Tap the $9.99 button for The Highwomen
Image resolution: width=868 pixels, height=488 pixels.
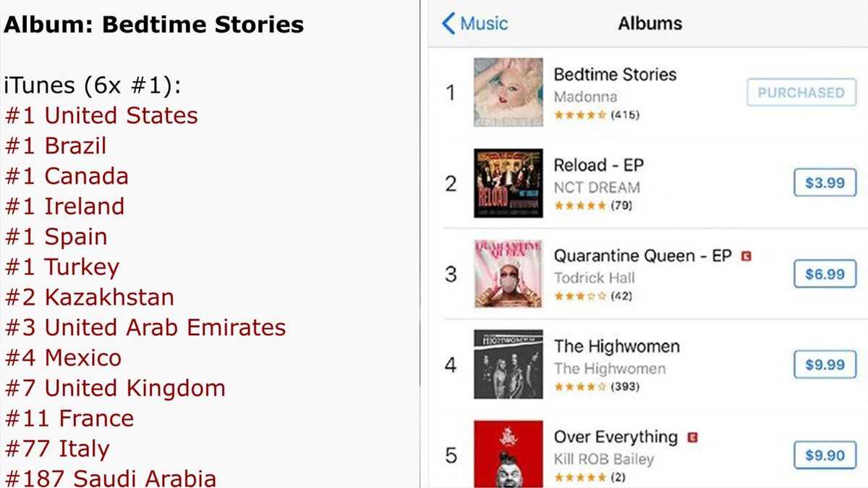(825, 365)
